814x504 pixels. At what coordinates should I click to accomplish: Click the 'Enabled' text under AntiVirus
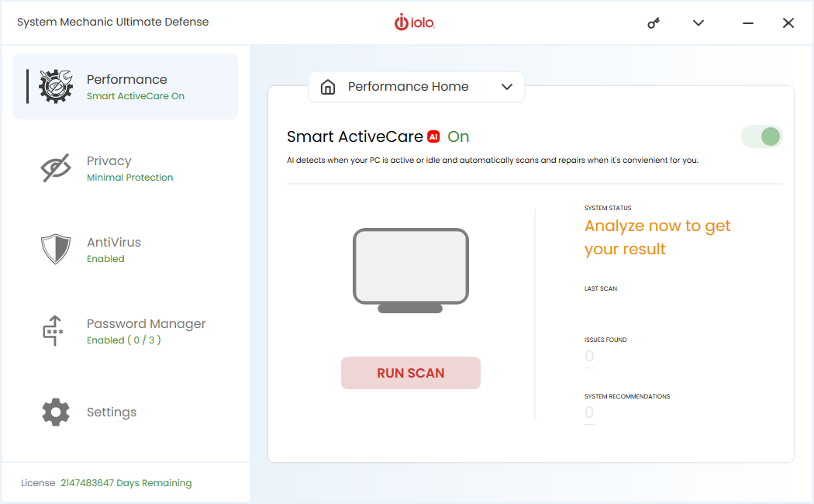105,259
